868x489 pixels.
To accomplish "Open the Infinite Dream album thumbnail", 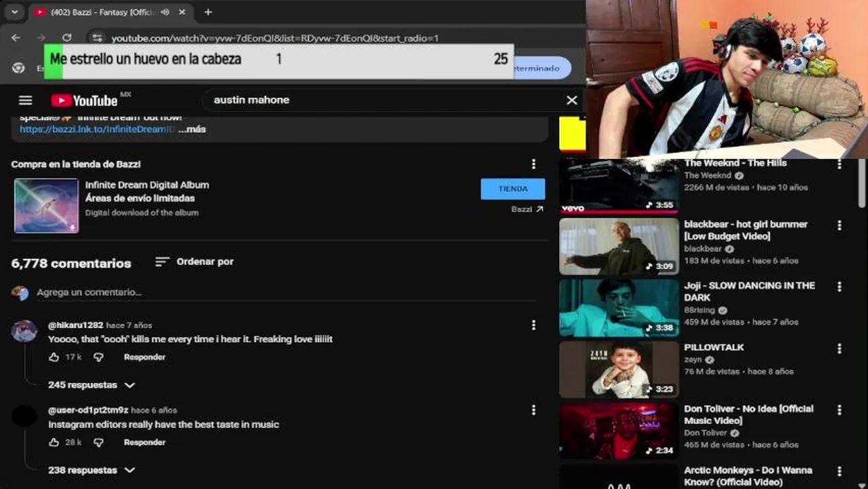I will pyautogui.click(x=46, y=205).
